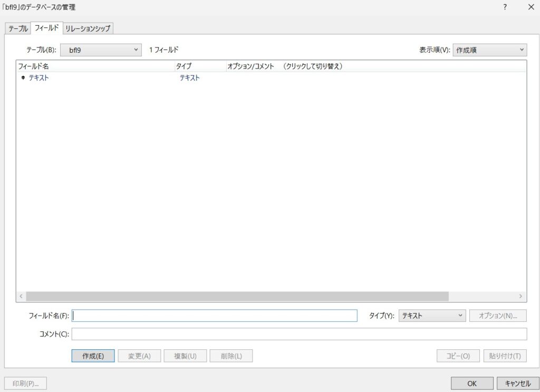Click the scrollbar right arrow
This screenshot has width=540, height=392.
click(520, 296)
